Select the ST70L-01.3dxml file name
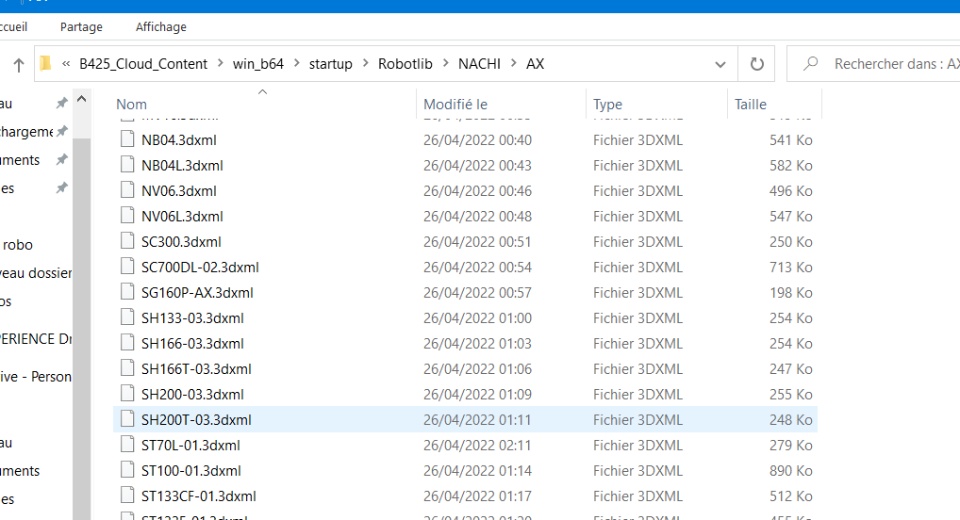The width and height of the screenshot is (960, 520). click(x=190, y=445)
